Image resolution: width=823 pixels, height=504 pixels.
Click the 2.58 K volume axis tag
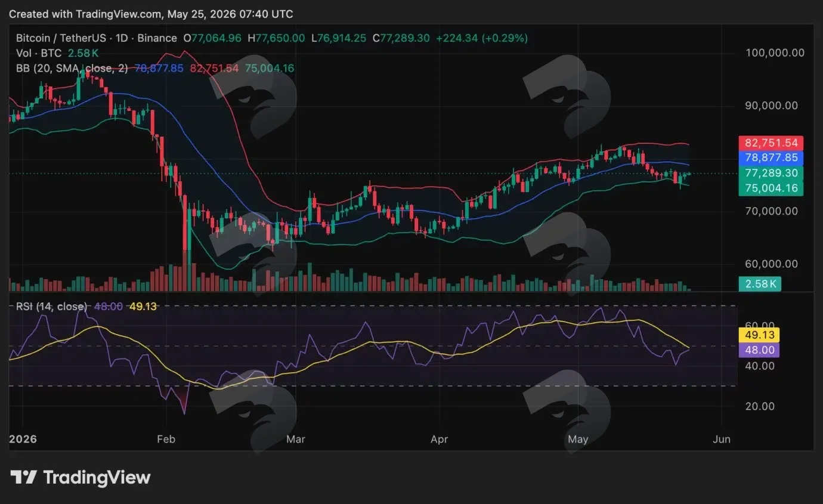pos(760,284)
